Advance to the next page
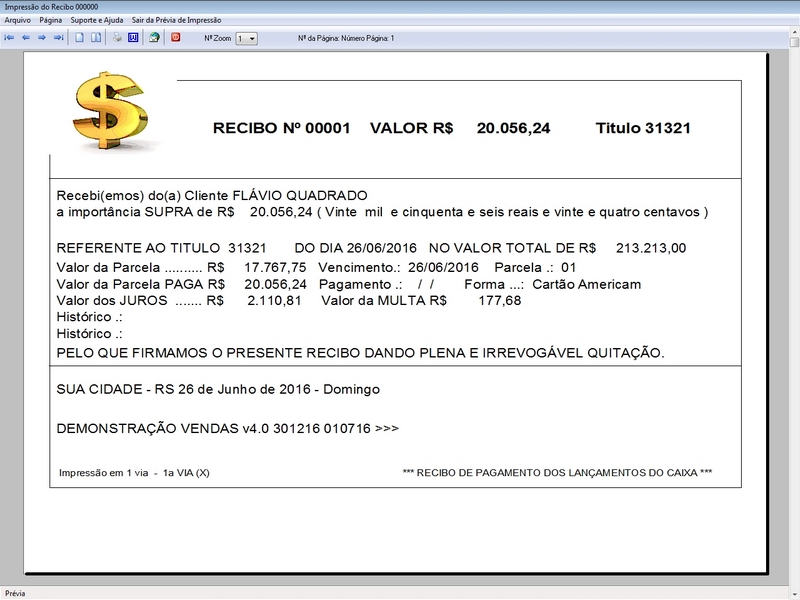The image size is (800, 600). coord(42,38)
